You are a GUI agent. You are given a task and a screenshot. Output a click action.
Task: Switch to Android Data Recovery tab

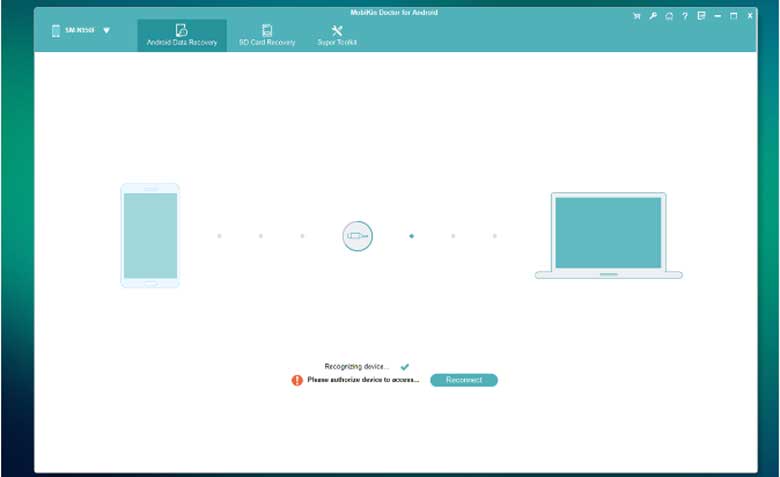click(182, 35)
